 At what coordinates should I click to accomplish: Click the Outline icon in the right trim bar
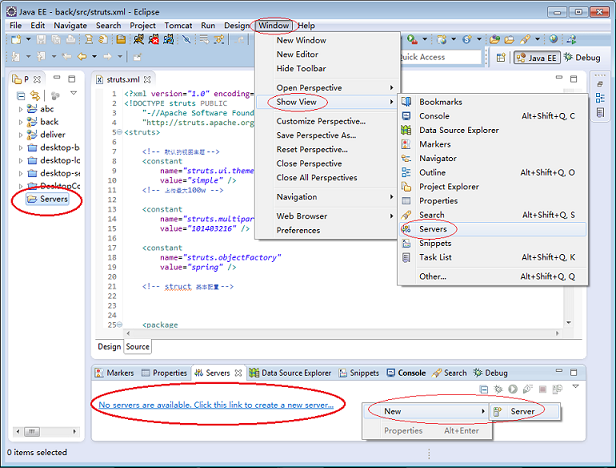point(600,98)
